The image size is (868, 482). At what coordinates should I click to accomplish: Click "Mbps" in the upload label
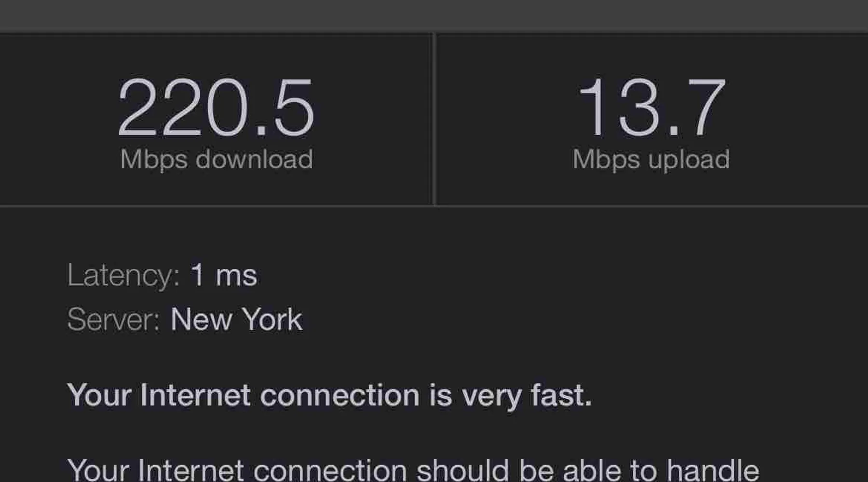(606, 160)
